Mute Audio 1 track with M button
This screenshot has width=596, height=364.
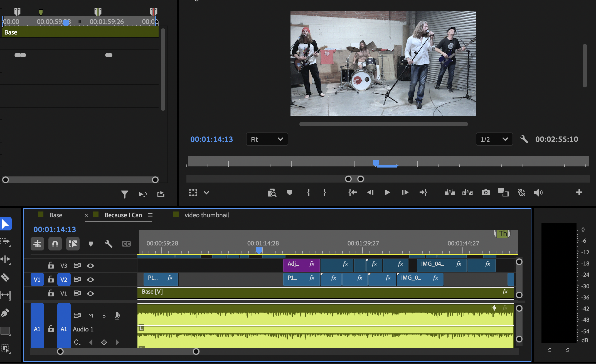91,316
